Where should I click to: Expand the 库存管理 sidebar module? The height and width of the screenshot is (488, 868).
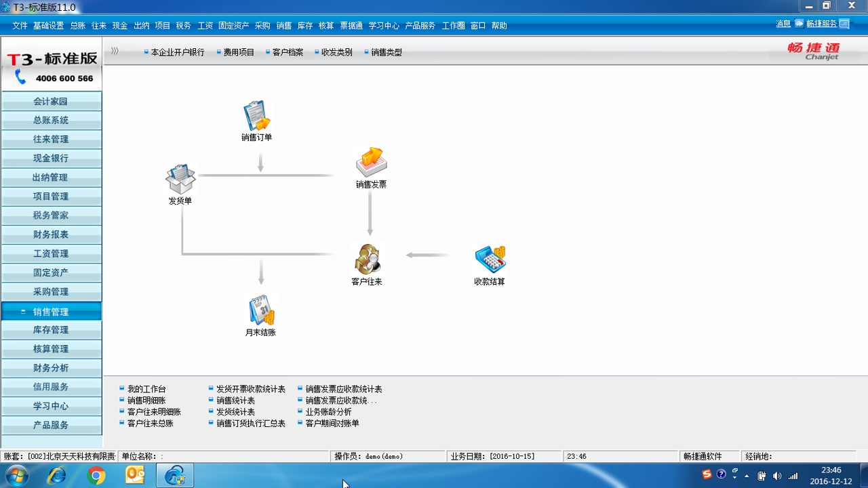[52, 329]
